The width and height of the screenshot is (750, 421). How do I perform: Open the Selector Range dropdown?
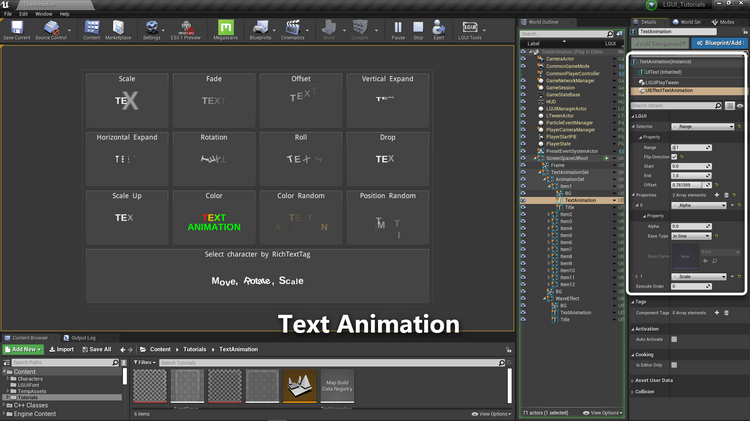click(702, 127)
